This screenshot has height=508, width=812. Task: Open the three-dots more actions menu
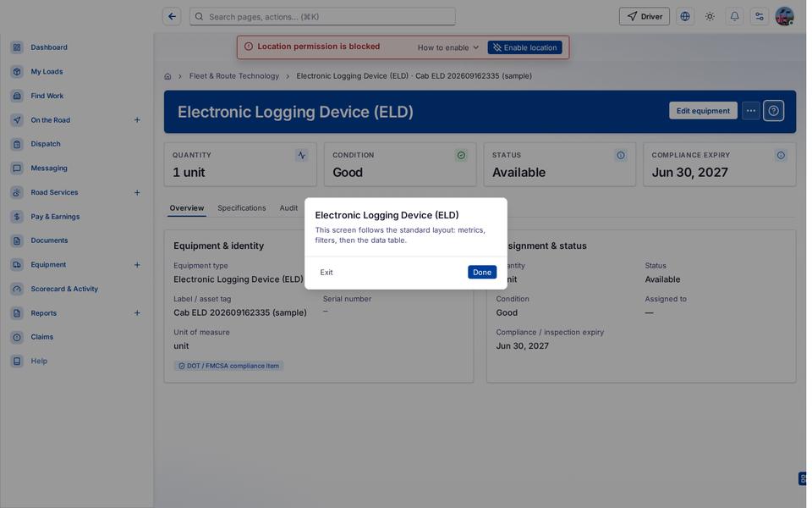[751, 111]
